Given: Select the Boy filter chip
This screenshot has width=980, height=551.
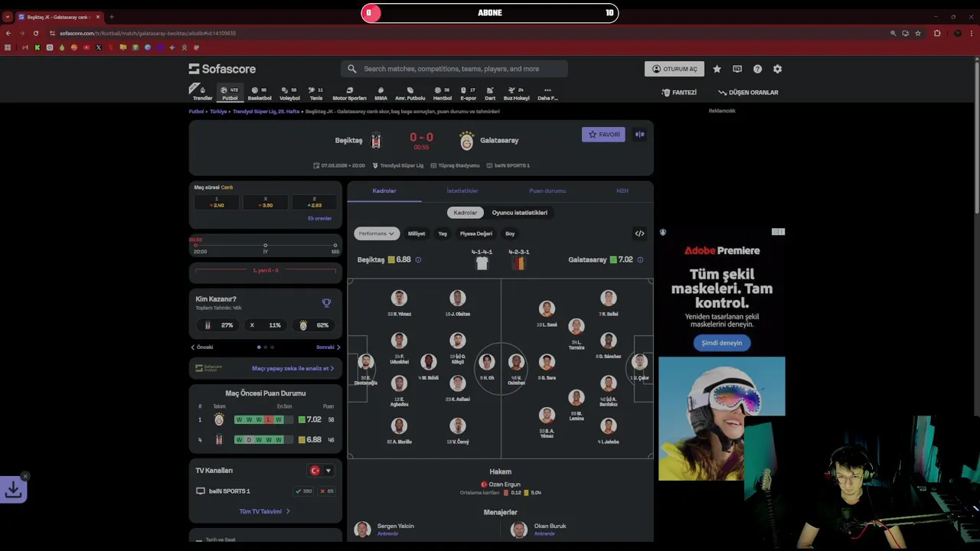Looking at the screenshot, I should click(x=510, y=233).
